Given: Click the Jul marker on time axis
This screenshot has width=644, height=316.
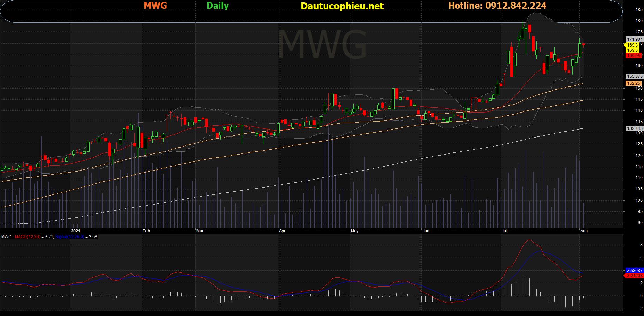Looking at the screenshot, I should [x=504, y=231].
